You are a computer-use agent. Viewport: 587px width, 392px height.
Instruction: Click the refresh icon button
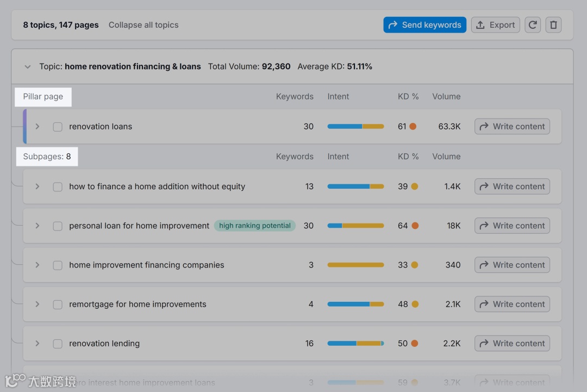point(533,25)
